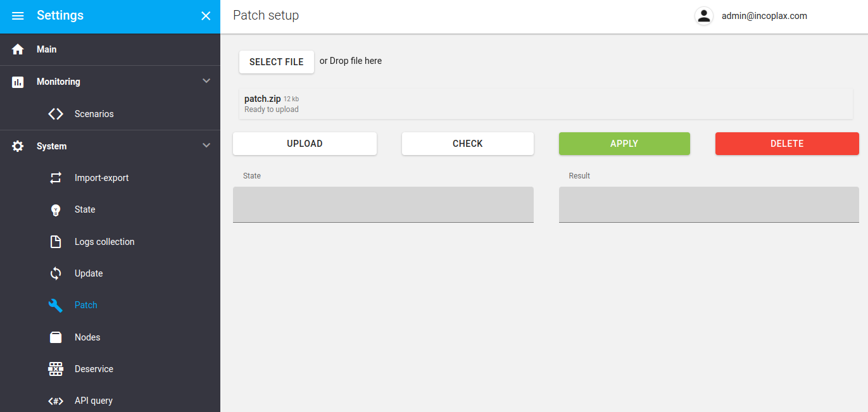Click the CHECK button
868x412 pixels.
[x=468, y=144]
